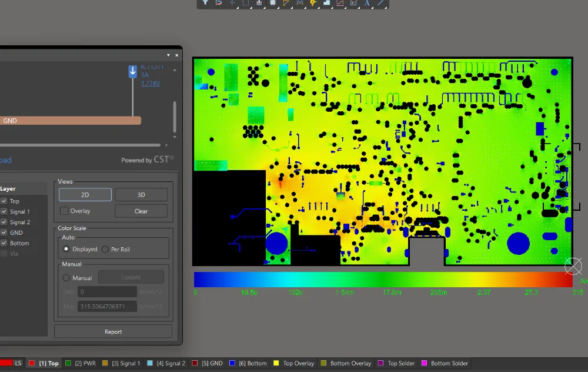
Task: Switch to the [3] Signal 1 layer tab
Action: 121,363
